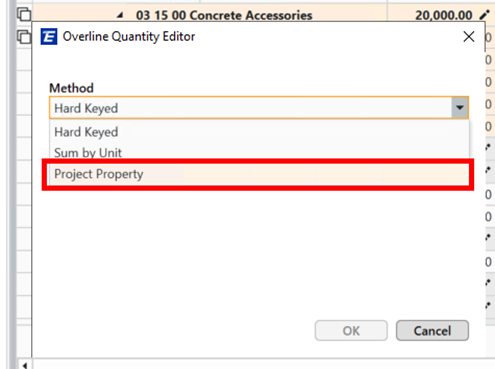The image size is (495, 369).
Task: Click the pencil edit icon next to 20,000.00
Action: coord(484,15)
